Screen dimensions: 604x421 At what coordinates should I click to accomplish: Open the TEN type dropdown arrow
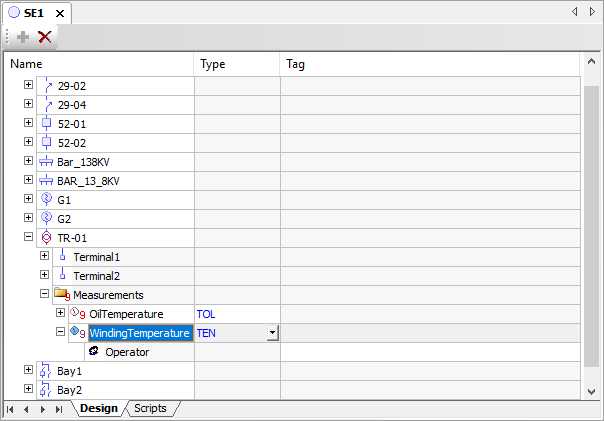[271, 333]
